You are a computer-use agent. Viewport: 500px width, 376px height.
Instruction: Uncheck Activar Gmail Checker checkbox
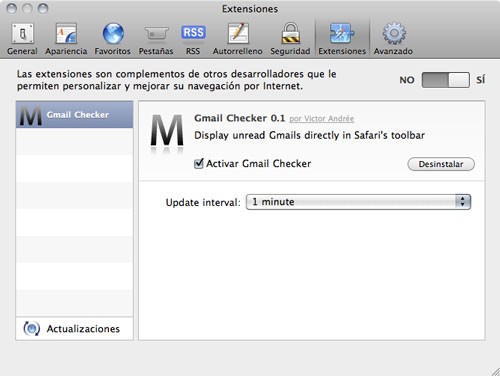(x=199, y=164)
